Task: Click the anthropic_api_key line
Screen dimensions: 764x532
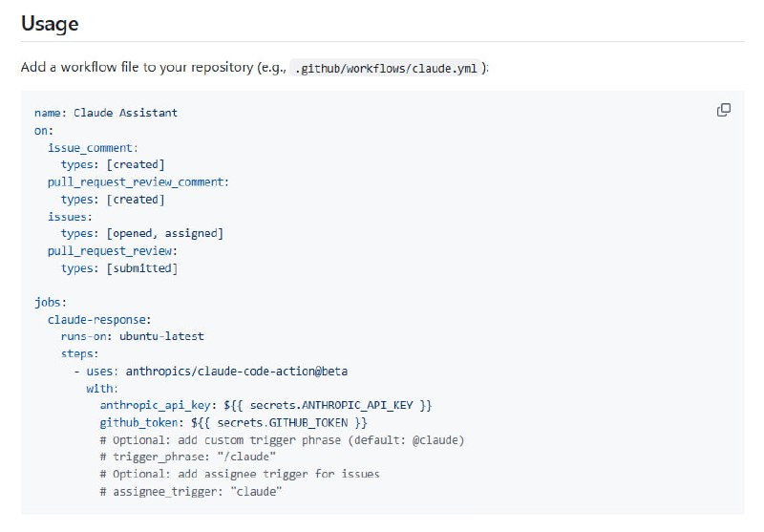Action: coord(265,405)
